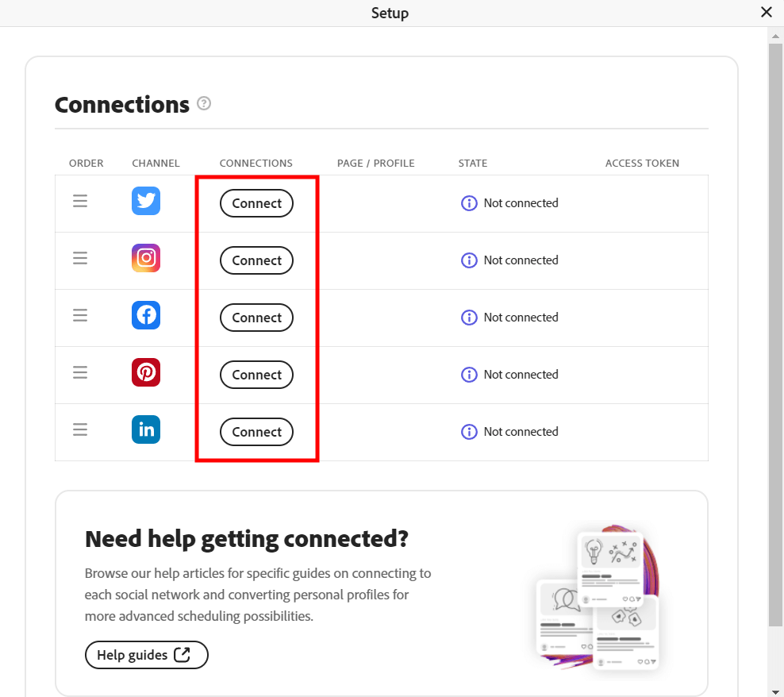Click Not connected text in the Instagram row
This screenshot has height=697, width=784.
[521, 260]
